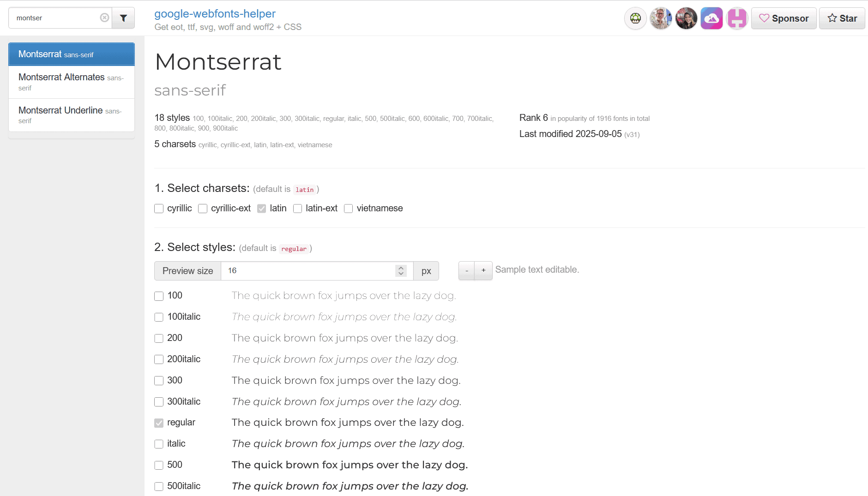Open the pink floppy-disk sponsor icon
Screen dimensions: 868x496
737,18
